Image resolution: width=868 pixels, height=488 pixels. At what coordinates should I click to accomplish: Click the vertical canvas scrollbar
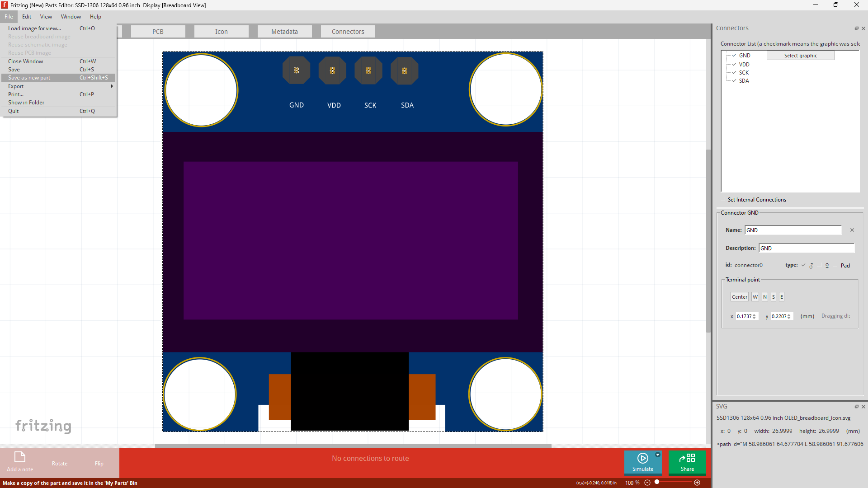tap(708, 241)
